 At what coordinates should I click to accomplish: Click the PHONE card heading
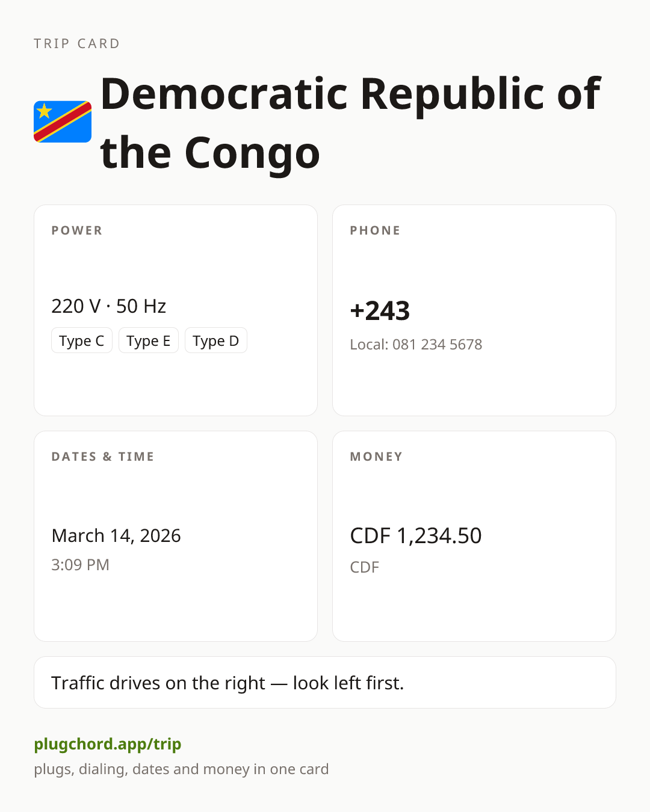[376, 230]
